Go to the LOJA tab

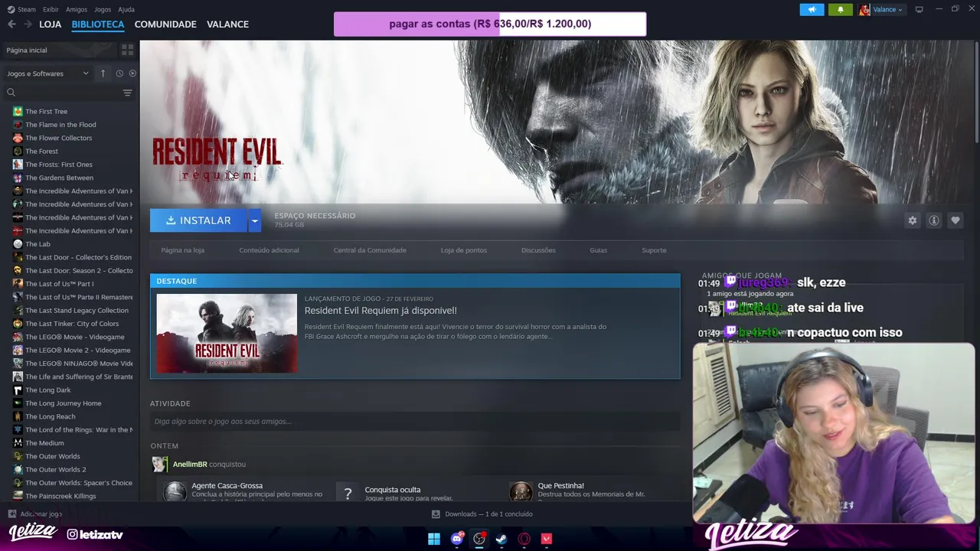[50, 24]
